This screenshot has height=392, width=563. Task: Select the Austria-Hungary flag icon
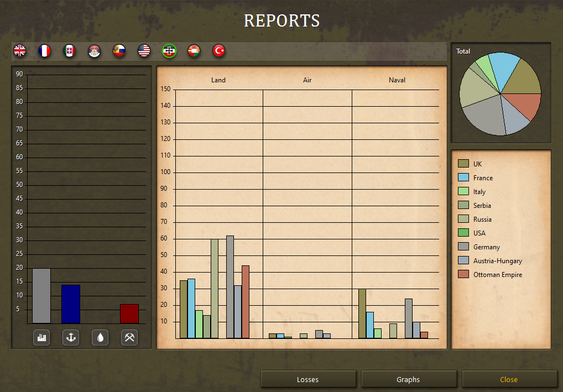pos(194,51)
